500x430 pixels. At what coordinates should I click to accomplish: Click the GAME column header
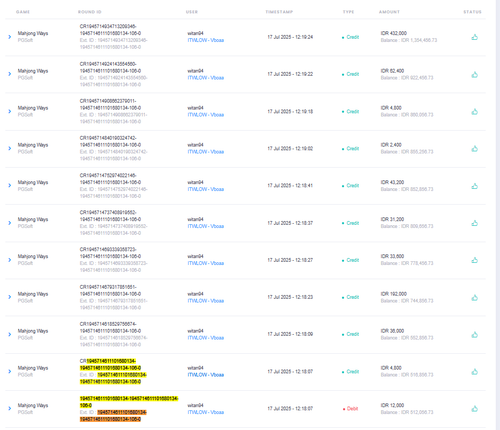(x=23, y=12)
